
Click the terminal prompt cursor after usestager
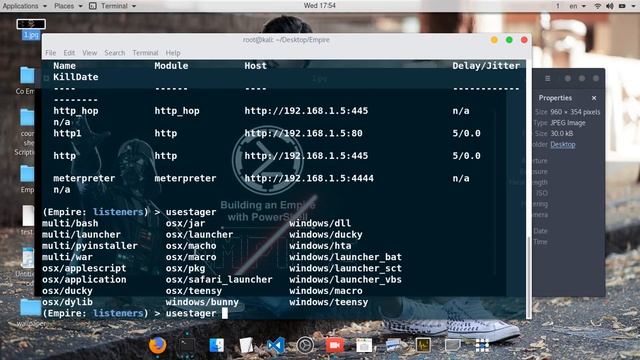click(225, 313)
